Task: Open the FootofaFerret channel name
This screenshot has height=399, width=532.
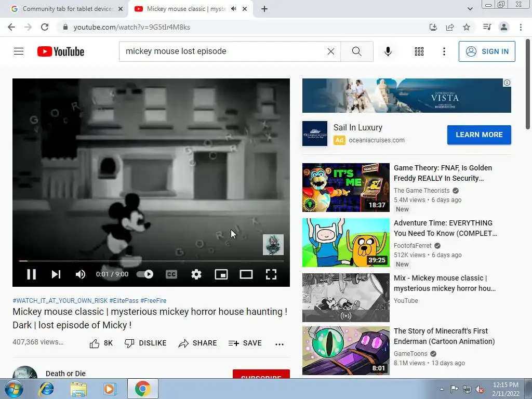Action: click(x=413, y=246)
